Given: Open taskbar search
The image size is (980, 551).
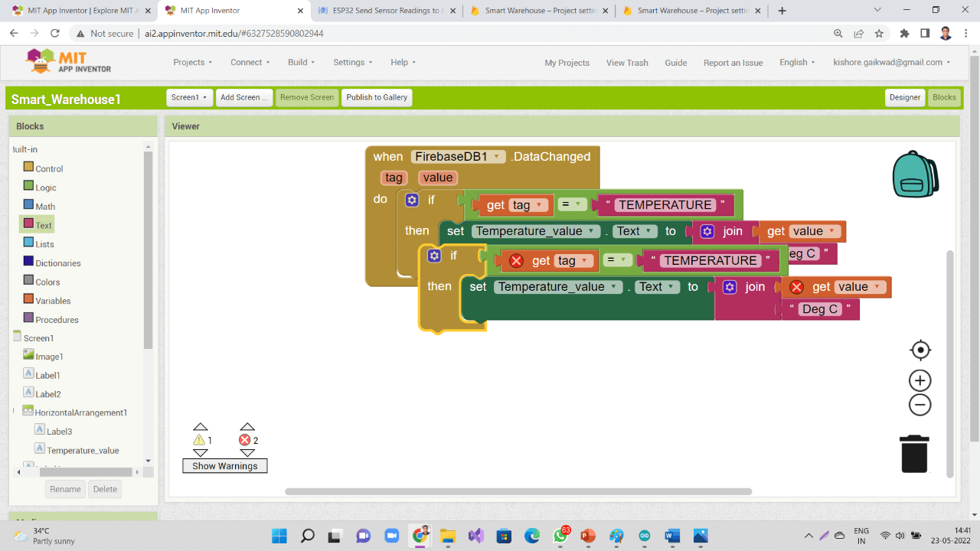Looking at the screenshot, I should click(307, 536).
